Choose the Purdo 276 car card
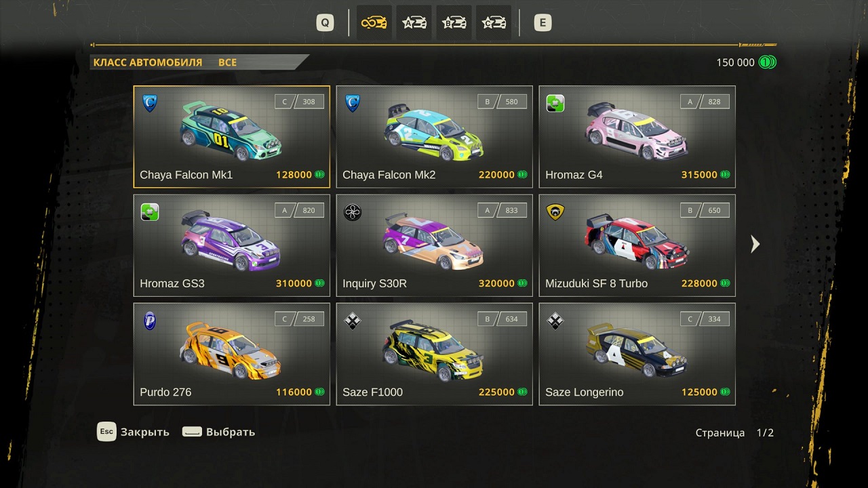Viewport: 868px width, 488px height. (232, 354)
